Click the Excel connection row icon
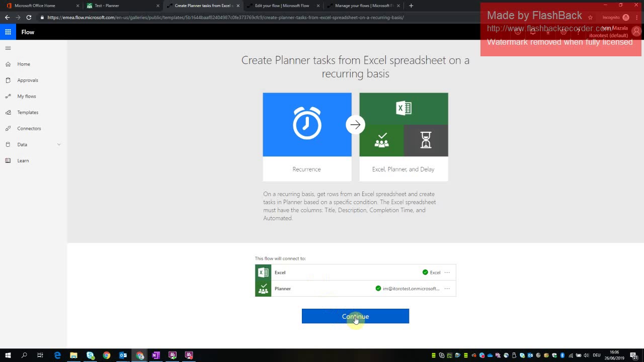644x362 pixels. tap(263, 273)
